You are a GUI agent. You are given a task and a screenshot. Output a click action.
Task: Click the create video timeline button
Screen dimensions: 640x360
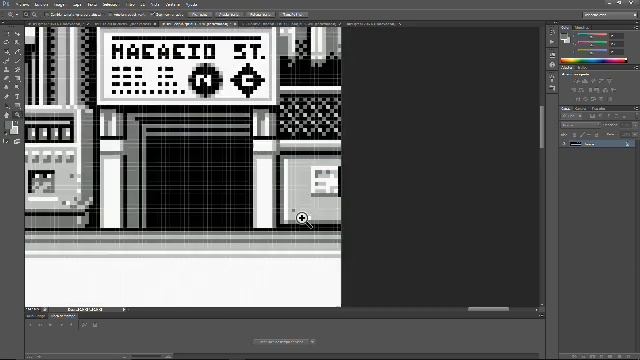[x=281, y=341]
